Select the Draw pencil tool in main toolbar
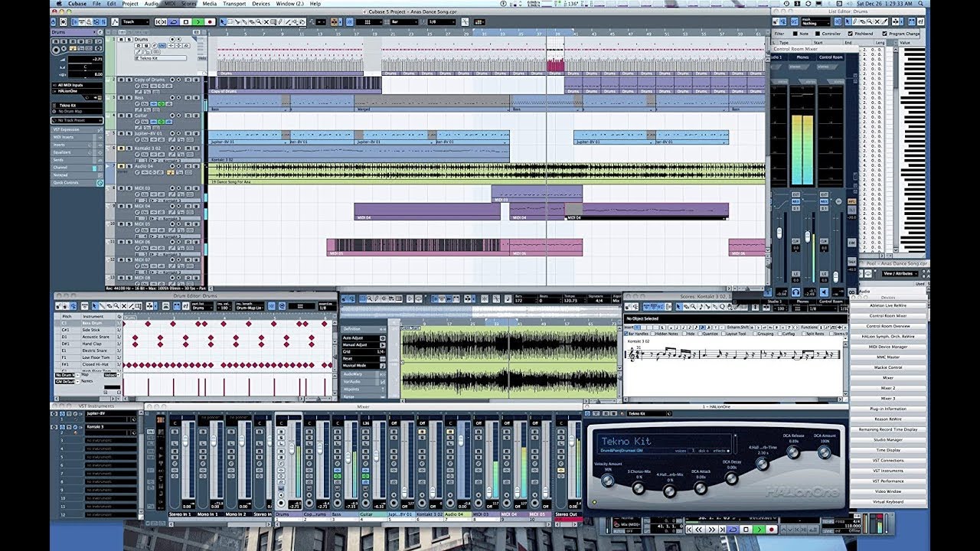 (280, 22)
